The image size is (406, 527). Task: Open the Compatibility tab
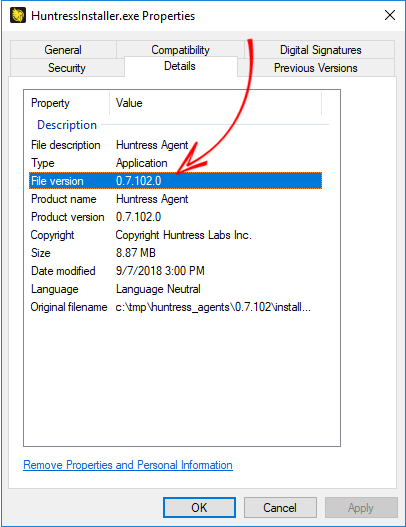click(x=180, y=50)
